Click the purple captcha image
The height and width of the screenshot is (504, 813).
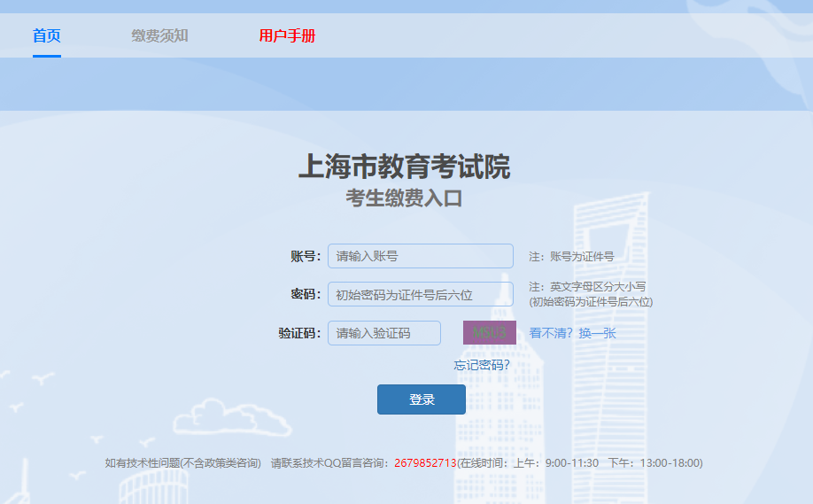tap(489, 333)
